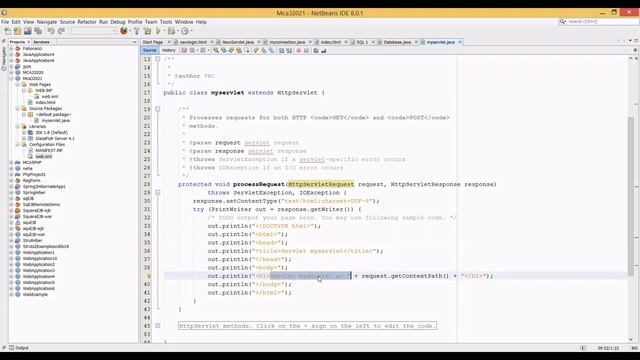Expand the MCA32020 project node
The height and width of the screenshot is (360, 640).
11,72
